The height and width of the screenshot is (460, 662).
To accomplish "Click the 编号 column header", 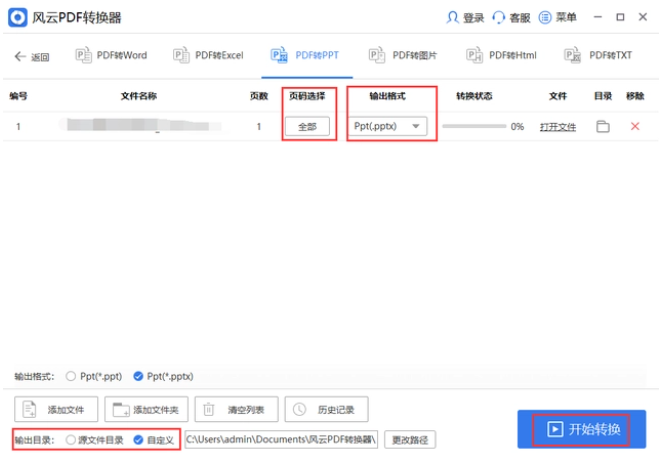I will click(18, 96).
